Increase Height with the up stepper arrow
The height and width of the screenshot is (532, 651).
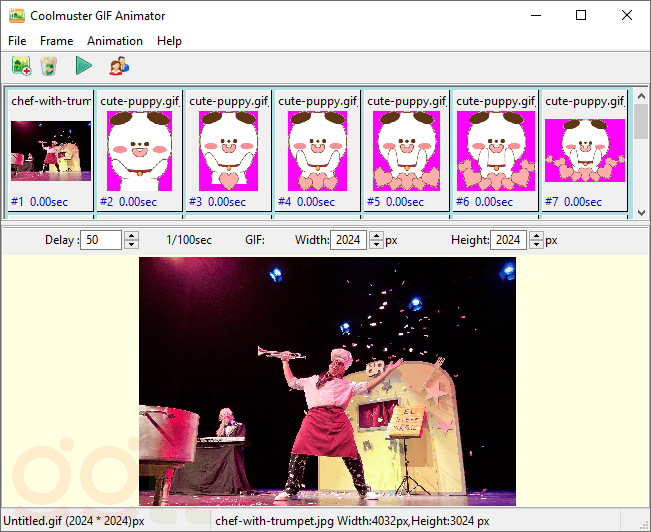(536, 236)
